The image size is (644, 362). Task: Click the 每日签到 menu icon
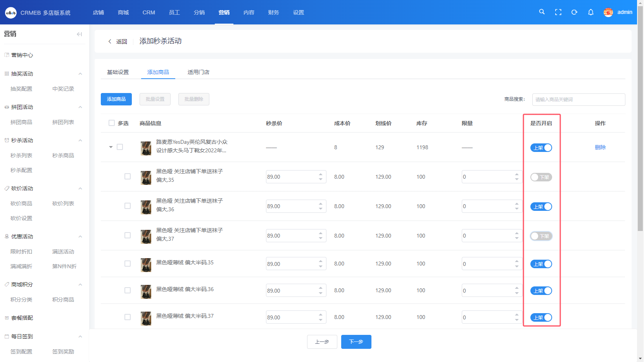(7, 336)
